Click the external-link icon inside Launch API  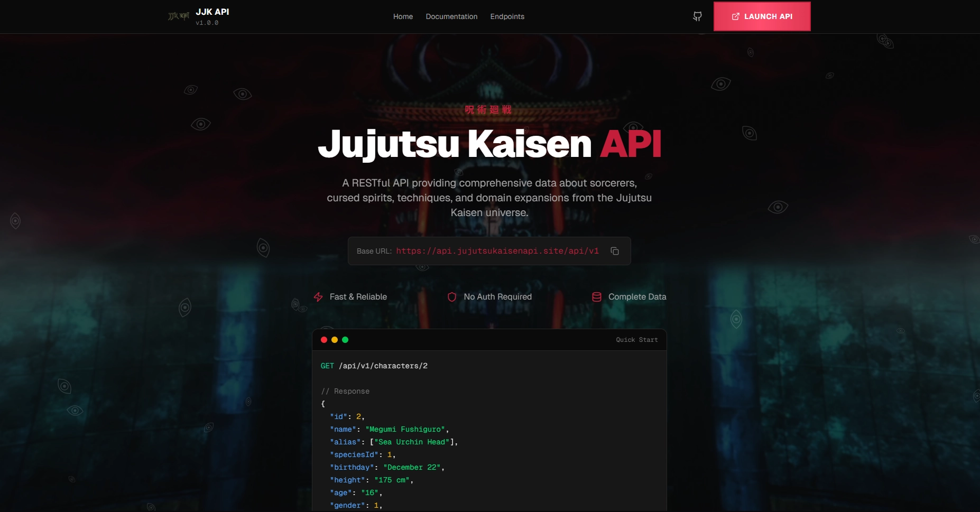tap(735, 16)
